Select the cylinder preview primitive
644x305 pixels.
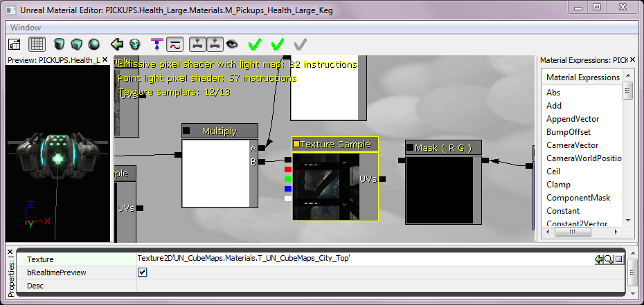point(60,44)
